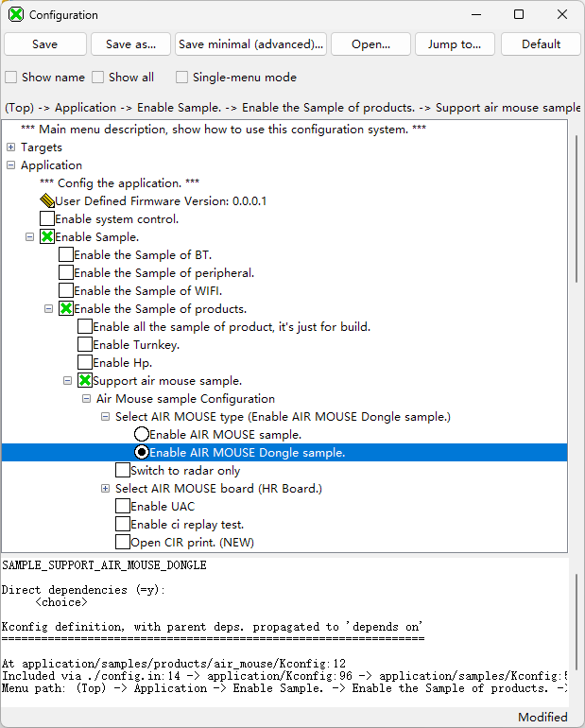Enable the Show name checkbox
The width and height of the screenshot is (585, 728).
tap(11, 78)
